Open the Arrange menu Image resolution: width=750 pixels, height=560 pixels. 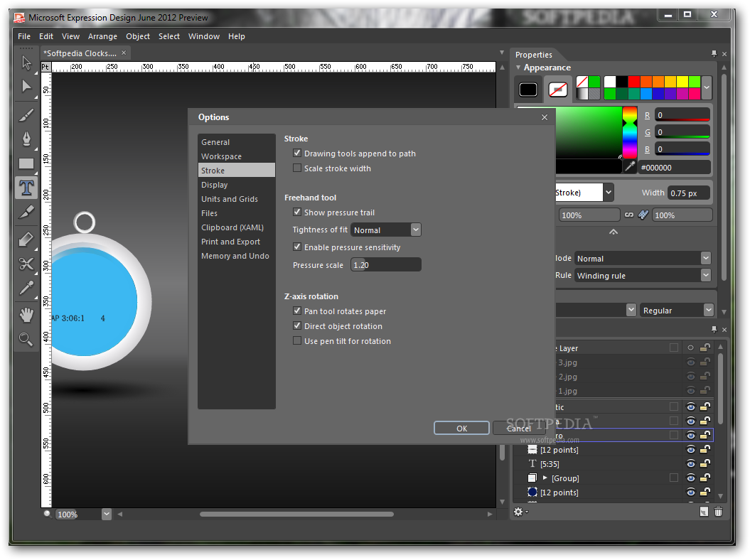coord(102,36)
